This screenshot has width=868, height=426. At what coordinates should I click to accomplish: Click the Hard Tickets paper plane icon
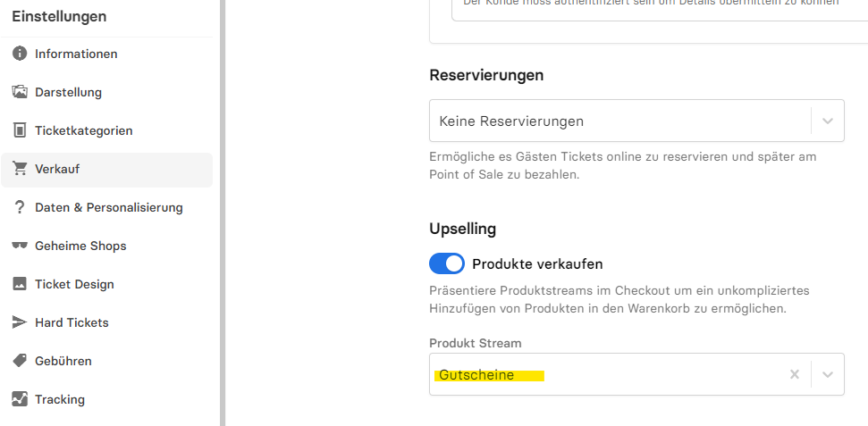coord(20,322)
